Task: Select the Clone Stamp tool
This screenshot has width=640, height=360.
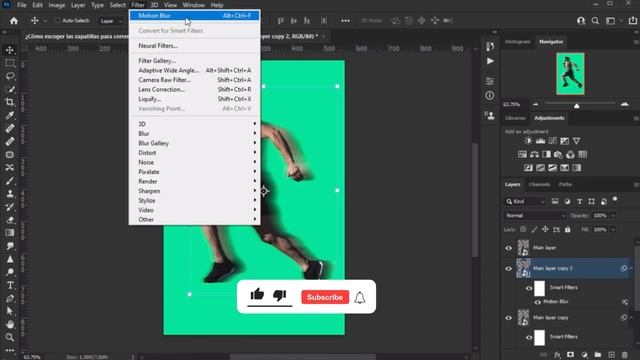Action: (x=10, y=194)
